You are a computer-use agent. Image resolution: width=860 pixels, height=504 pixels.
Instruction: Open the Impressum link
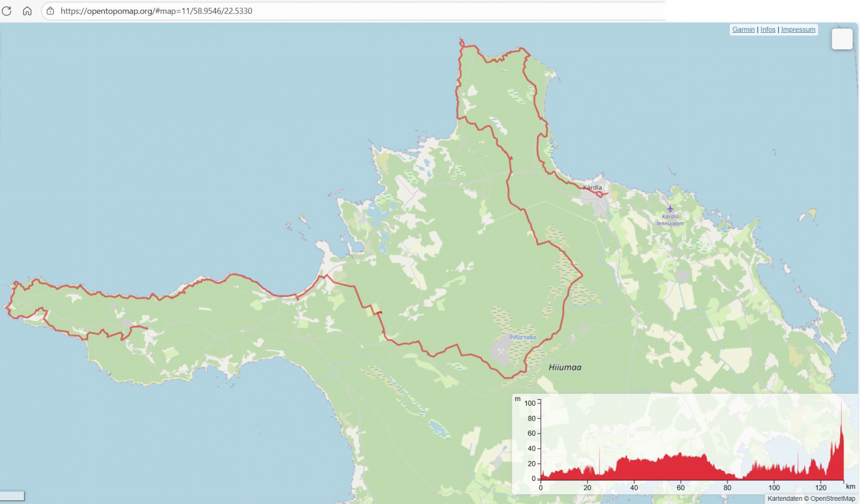[x=798, y=30]
